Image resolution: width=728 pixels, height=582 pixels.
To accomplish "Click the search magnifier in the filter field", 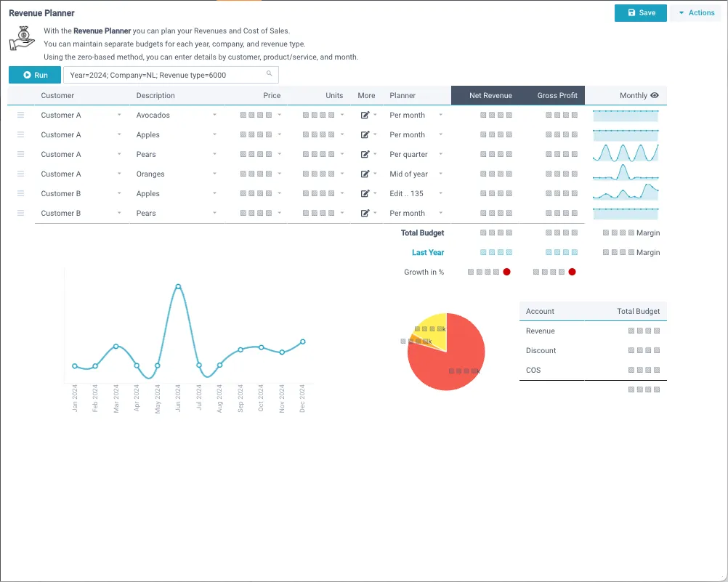I will [x=269, y=74].
